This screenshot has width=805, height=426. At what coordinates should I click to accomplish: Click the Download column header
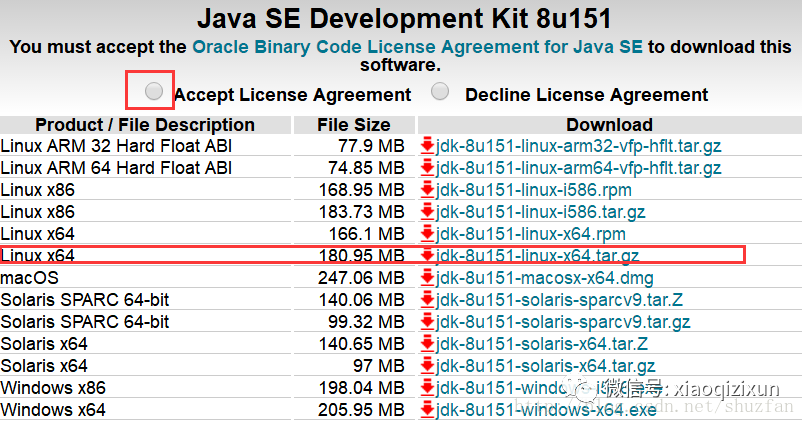pyautogui.click(x=609, y=125)
